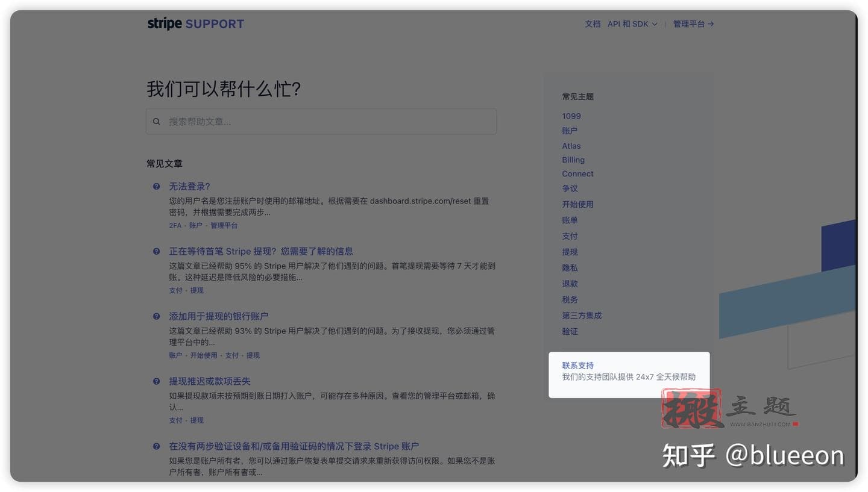Select the Billing topic

[x=573, y=160]
